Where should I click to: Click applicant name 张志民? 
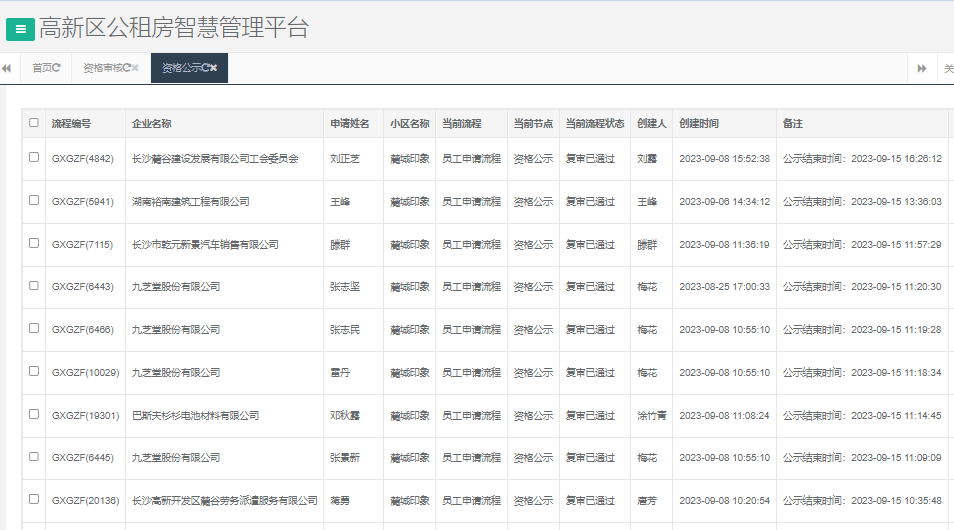[345, 330]
